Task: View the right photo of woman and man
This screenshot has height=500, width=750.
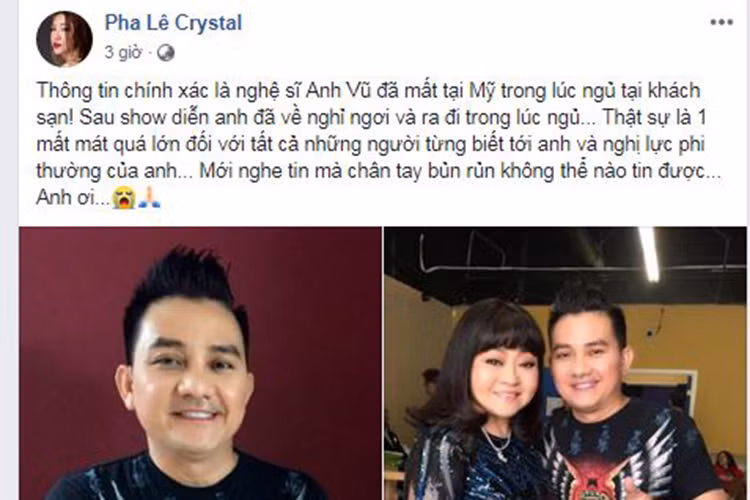Action: point(565,363)
